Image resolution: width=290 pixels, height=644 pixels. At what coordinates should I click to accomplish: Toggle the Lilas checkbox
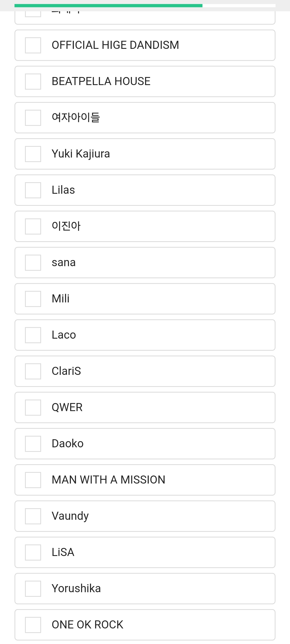click(x=33, y=190)
